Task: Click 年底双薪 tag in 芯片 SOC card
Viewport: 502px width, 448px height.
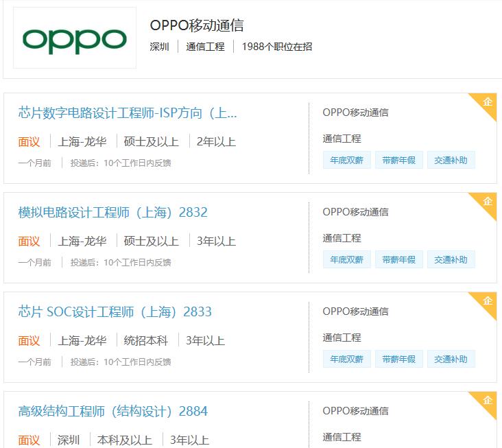Action: pyautogui.click(x=347, y=359)
